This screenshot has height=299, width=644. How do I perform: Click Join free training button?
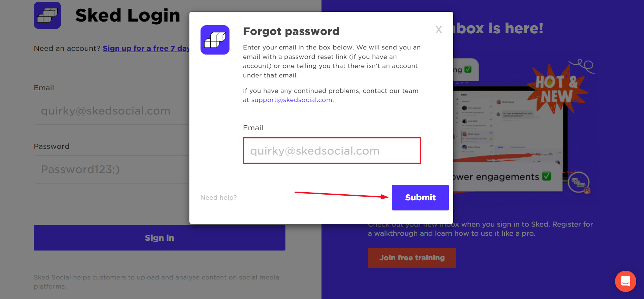pos(412,258)
